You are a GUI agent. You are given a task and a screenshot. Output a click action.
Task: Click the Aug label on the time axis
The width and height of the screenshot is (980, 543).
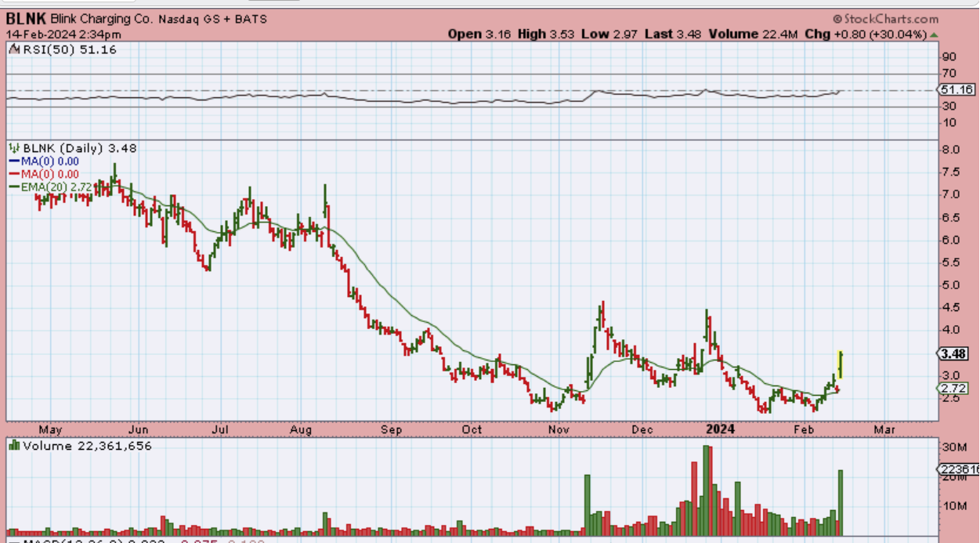(x=302, y=429)
